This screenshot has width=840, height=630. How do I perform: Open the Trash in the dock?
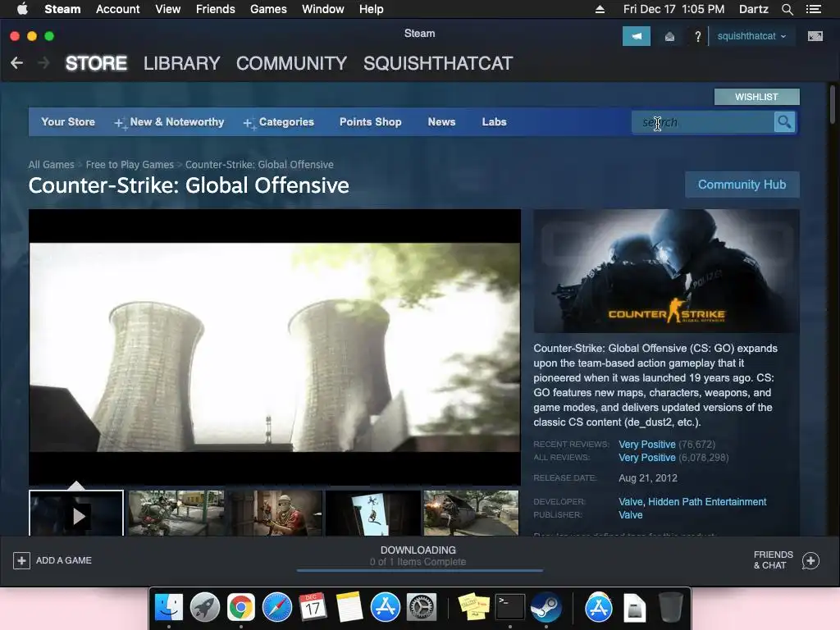point(670,608)
